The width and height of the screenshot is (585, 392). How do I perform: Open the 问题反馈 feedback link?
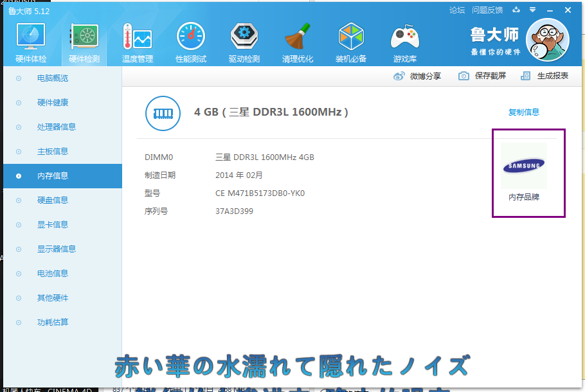coord(487,10)
